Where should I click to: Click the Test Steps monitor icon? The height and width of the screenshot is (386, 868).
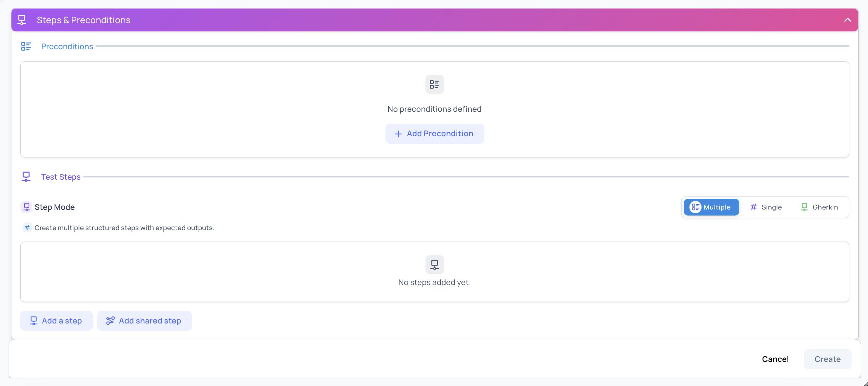[x=26, y=176]
